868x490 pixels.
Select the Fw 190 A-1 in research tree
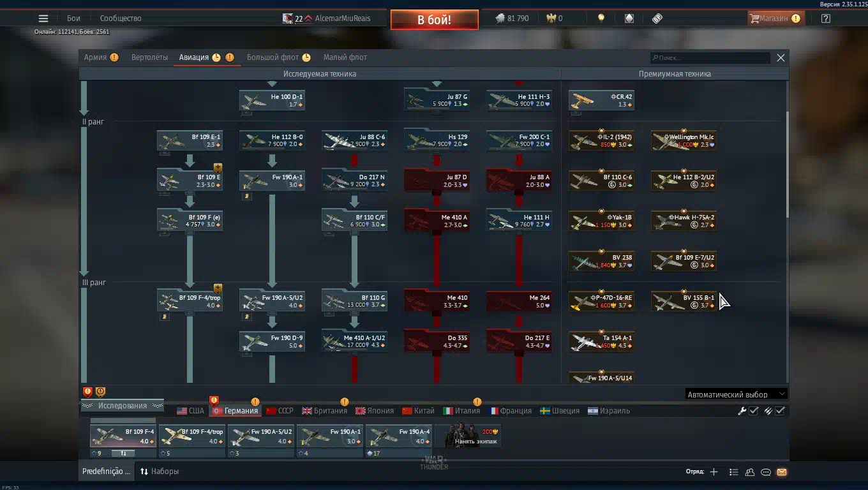pos(272,181)
